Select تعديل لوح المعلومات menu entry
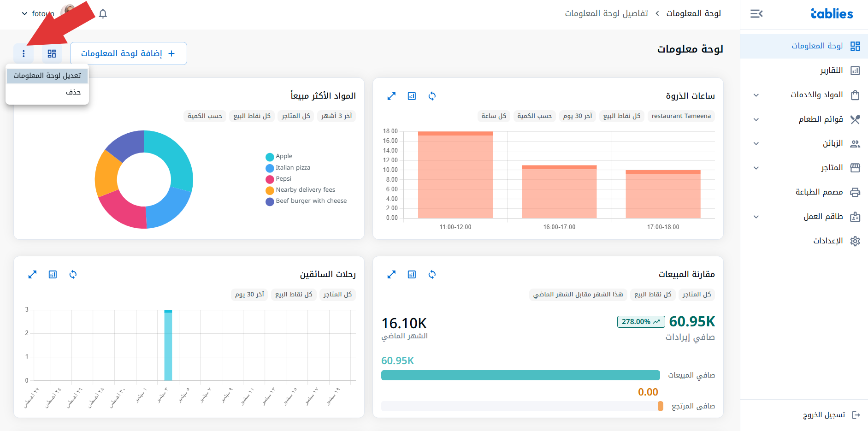Image resolution: width=868 pixels, height=431 pixels. 47,76
